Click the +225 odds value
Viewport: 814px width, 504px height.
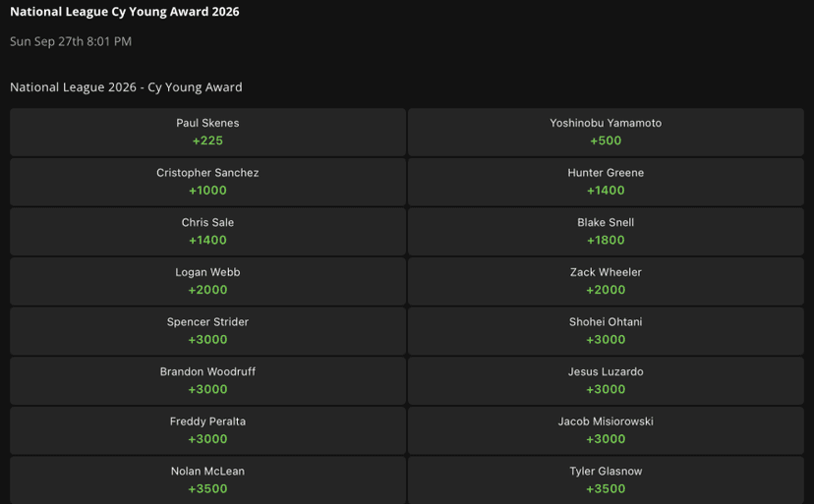point(207,140)
